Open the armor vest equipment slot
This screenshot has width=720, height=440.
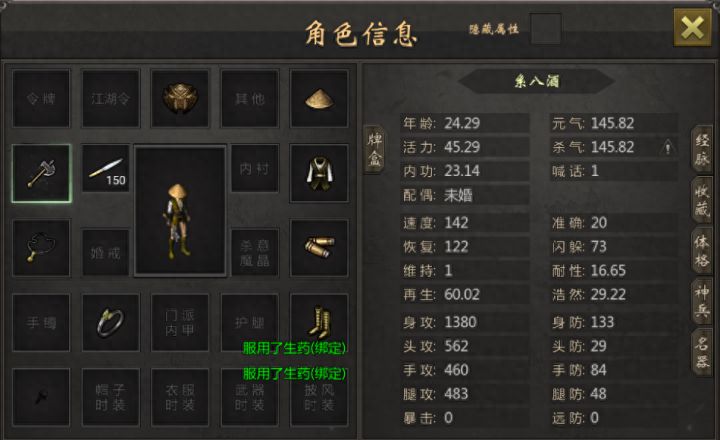point(319,174)
